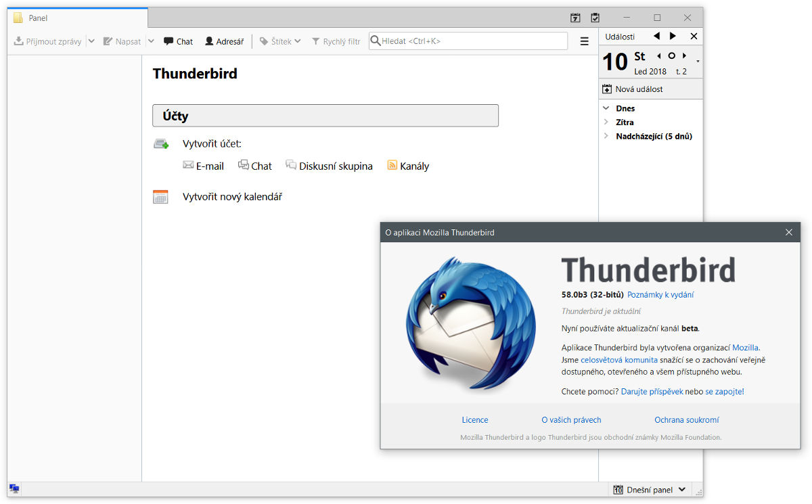Screen dimensions: 812x504
Task: Go to next view in Události header
Action: [x=673, y=36]
